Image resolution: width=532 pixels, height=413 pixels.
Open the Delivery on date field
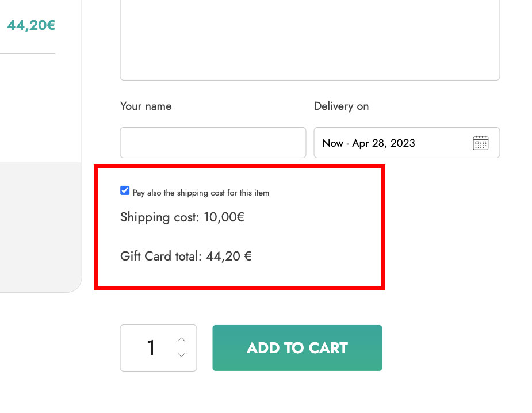click(x=407, y=143)
